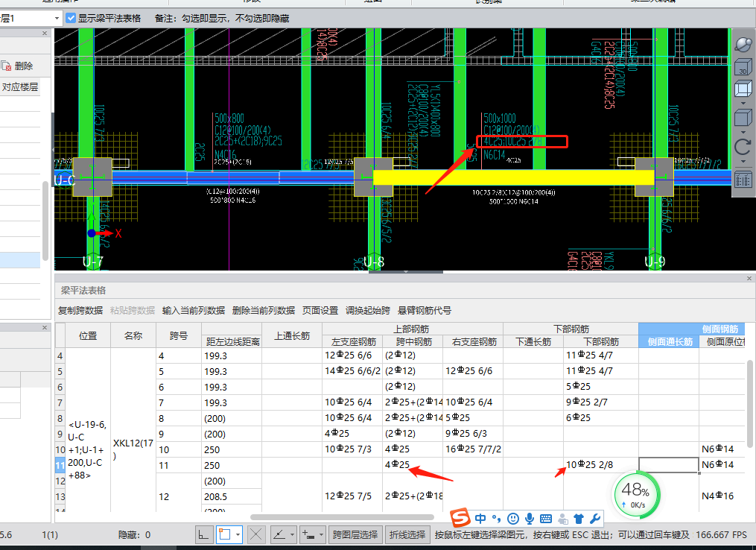Viewport: 756px width, 550px height.
Task: Open 页面设置 page settings
Action: [x=320, y=310]
